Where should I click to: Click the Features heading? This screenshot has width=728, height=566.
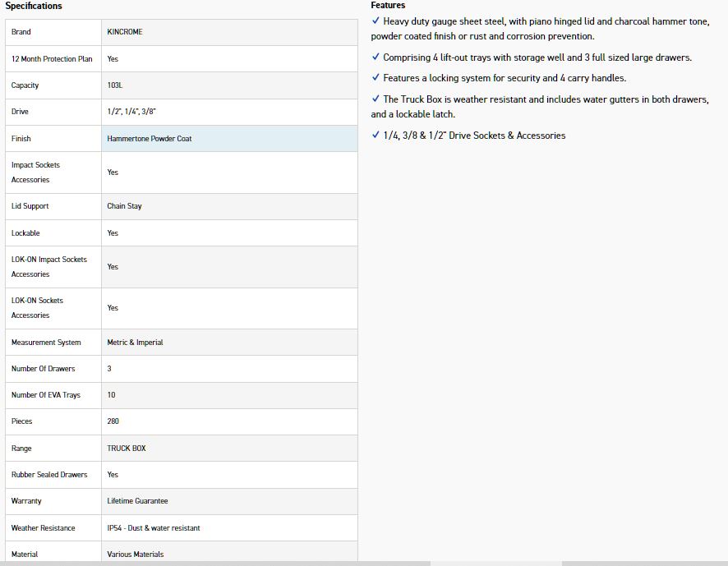[388, 5]
